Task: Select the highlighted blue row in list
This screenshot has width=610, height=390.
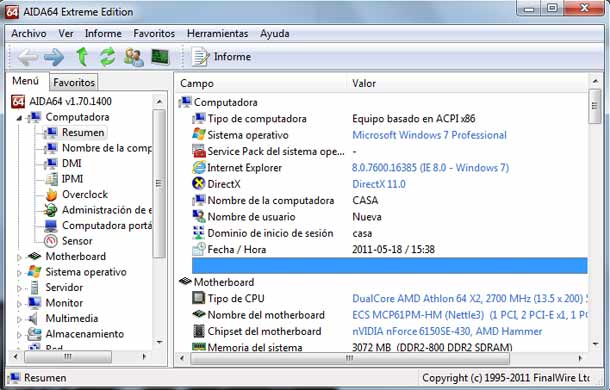Action: pos(389,265)
